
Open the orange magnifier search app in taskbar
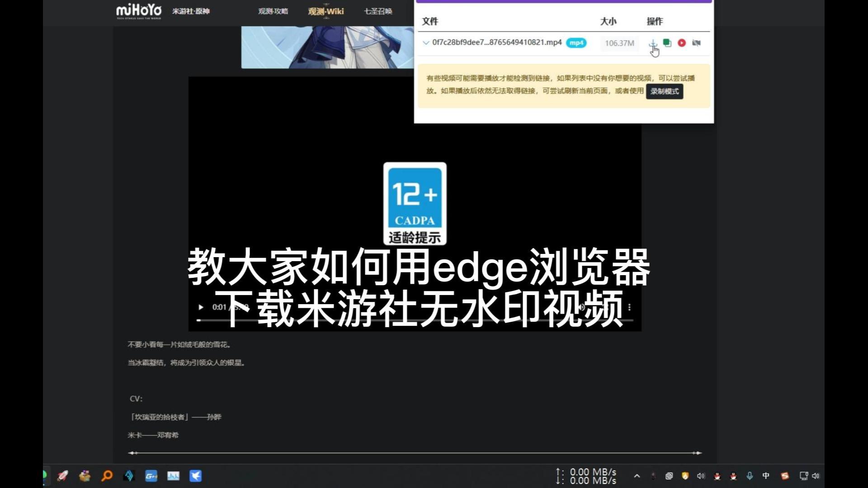click(x=107, y=476)
